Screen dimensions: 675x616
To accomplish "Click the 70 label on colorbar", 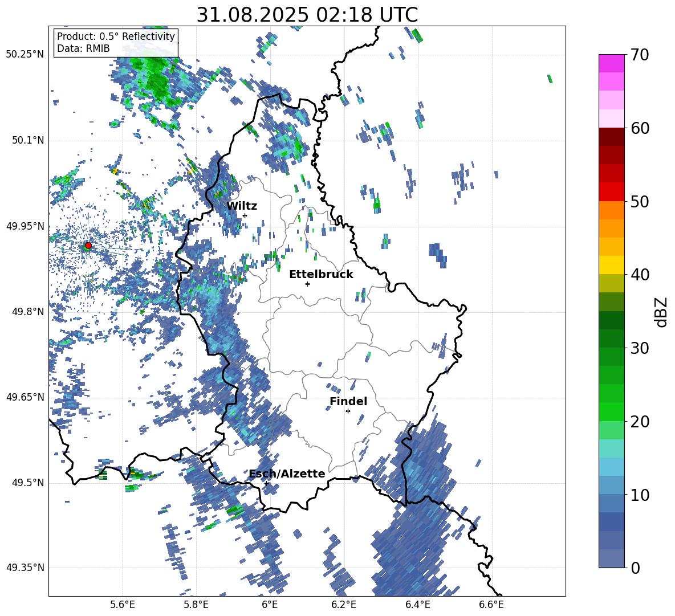I will [640, 55].
